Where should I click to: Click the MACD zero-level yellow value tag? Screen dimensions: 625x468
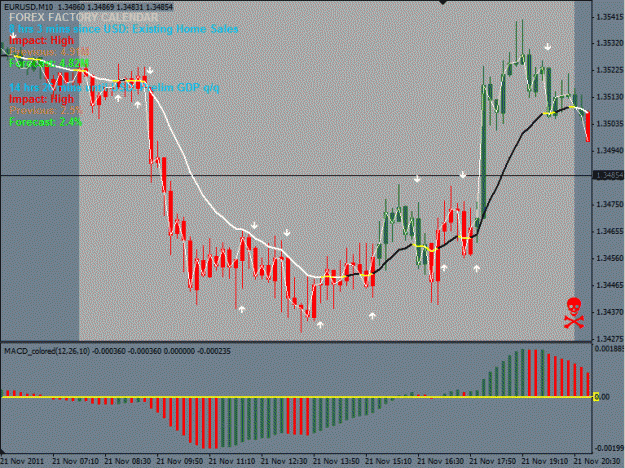(596, 397)
